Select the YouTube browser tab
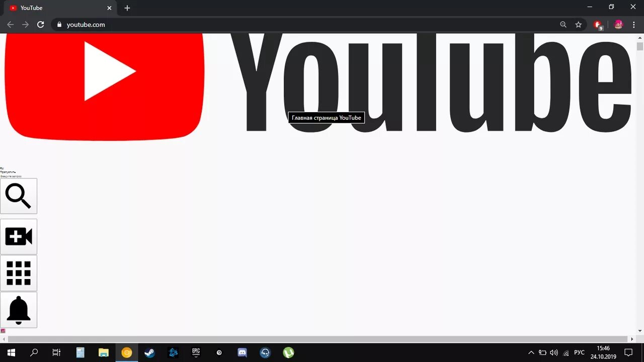The height and width of the screenshot is (362, 644). click(x=60, y=8)
